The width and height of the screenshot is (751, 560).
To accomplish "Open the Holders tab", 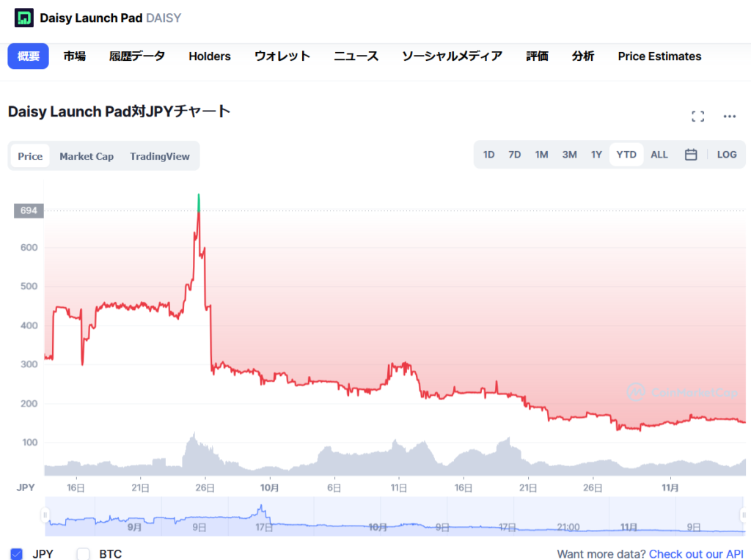I will point(210,56).
